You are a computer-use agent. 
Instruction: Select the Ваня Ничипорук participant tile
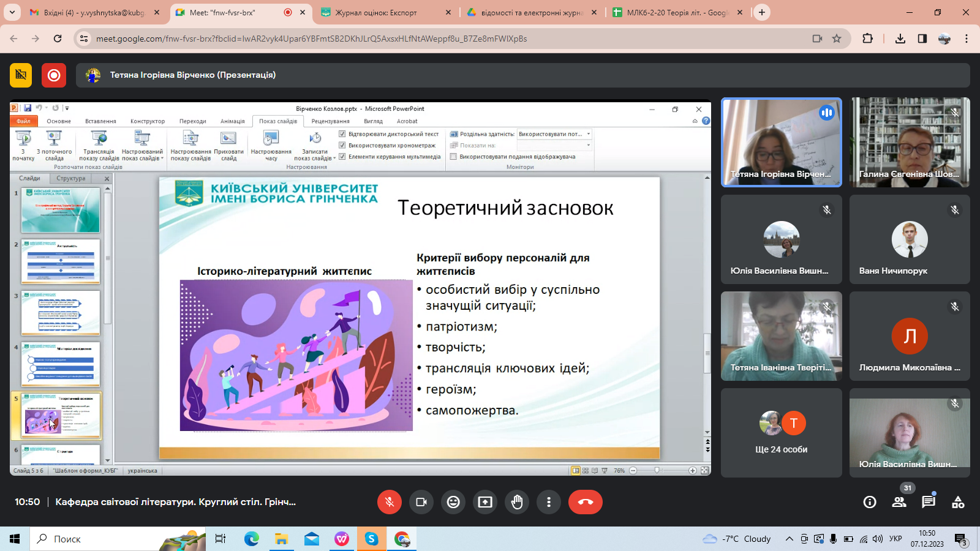tap(910, 239)
